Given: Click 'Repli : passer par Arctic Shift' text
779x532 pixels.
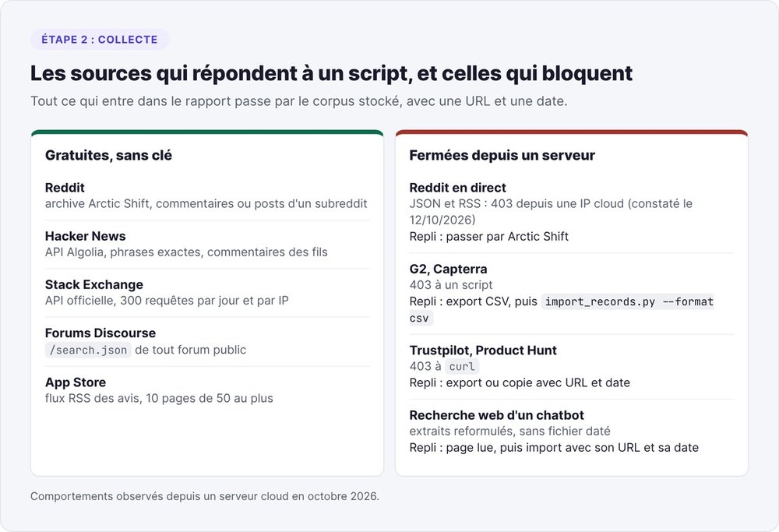Looking at the screenshot, I should [489, 237].
